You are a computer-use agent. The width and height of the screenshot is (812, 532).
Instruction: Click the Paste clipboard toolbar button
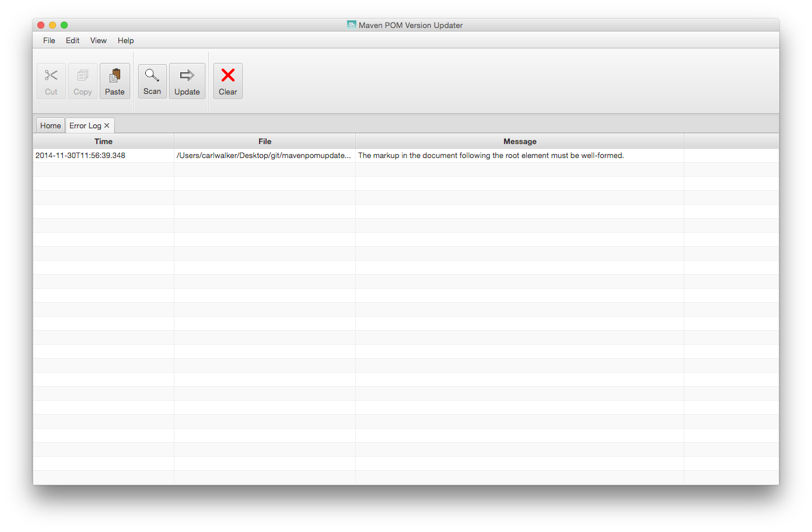coord(115,81)
